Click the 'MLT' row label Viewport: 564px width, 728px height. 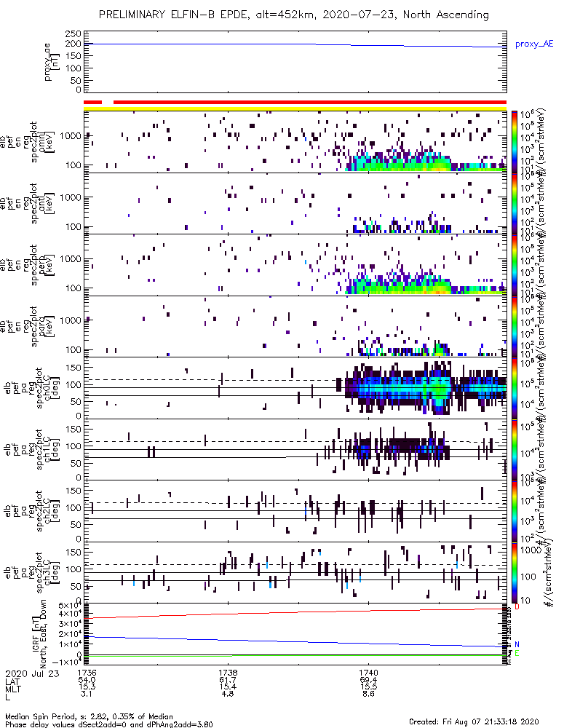click(12, 688)
